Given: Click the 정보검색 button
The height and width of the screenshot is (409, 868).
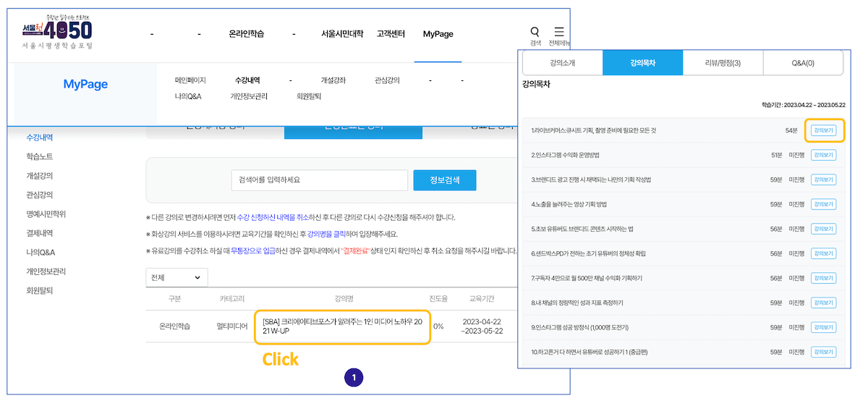Looking at the screenshot, I should (x=445, y=180).
